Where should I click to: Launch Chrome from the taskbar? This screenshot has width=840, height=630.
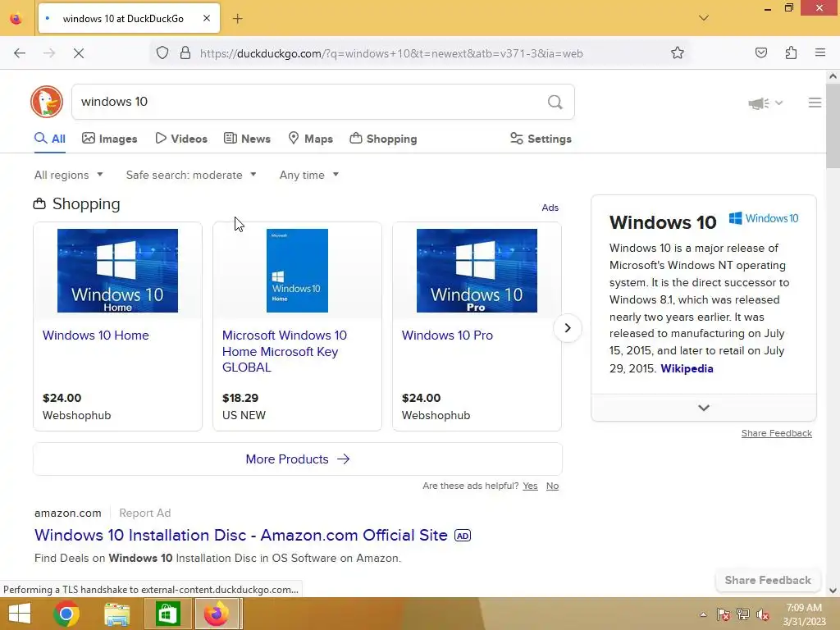(66, 614)
